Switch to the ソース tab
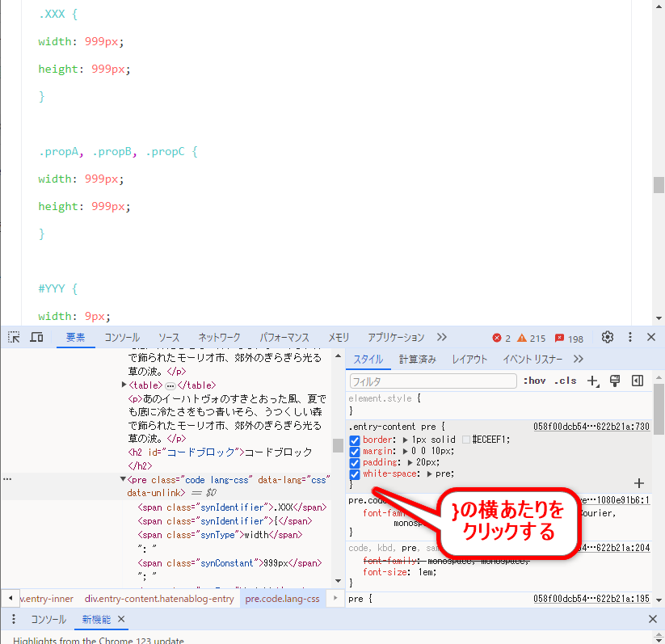Screen dimensions: 665x644 coord(169,337)
